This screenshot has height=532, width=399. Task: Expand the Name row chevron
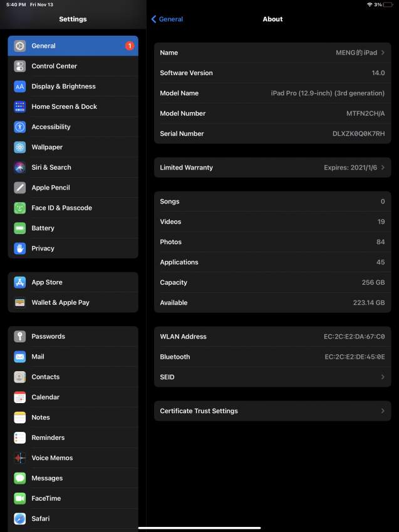click(x=383, y=53)
